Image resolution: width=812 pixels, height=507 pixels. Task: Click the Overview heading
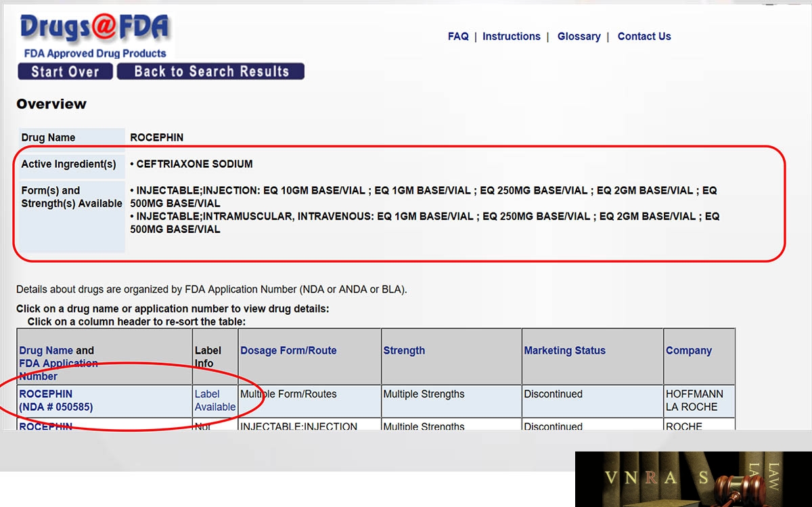point(51,104)
